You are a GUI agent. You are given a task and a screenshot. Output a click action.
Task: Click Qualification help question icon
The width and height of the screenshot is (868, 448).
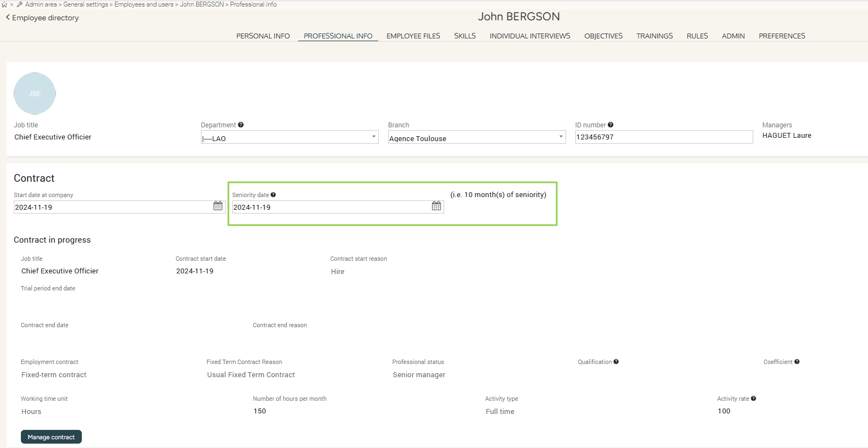coord(616,362)
